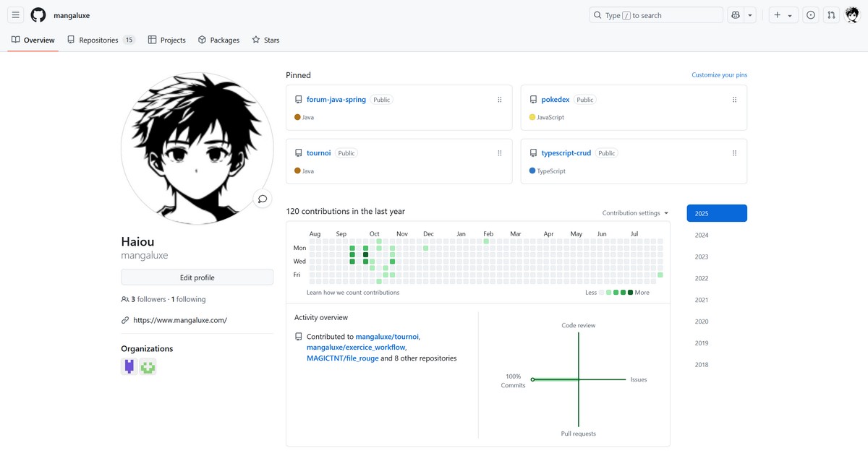Open the Customize your pins link

[x=719, y=74]
